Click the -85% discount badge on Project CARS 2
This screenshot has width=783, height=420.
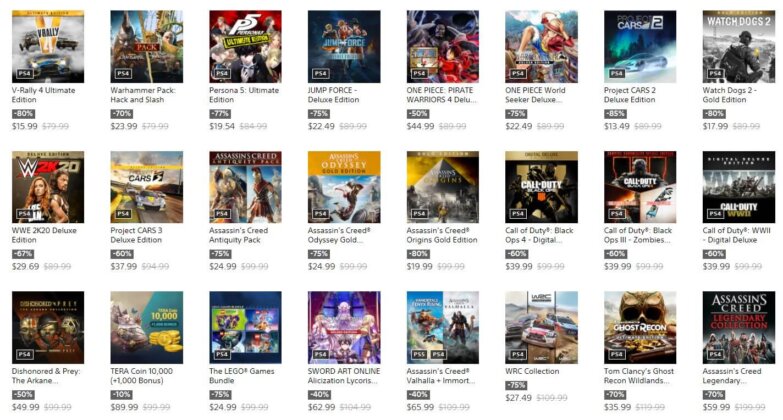(615, 113)
